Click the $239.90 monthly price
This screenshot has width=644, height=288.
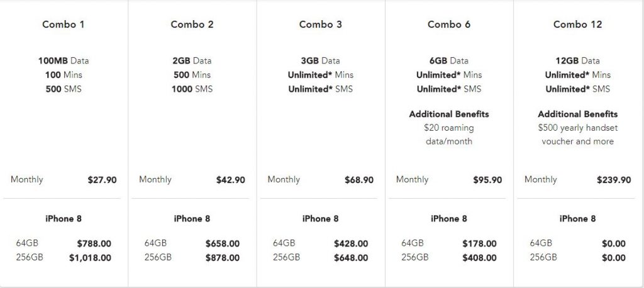coord(613,180)
